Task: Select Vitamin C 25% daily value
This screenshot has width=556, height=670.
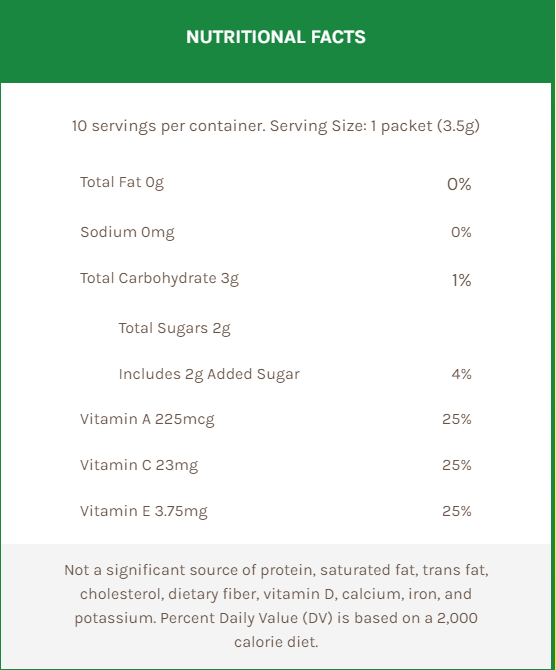Action: (x=457, y=465)
